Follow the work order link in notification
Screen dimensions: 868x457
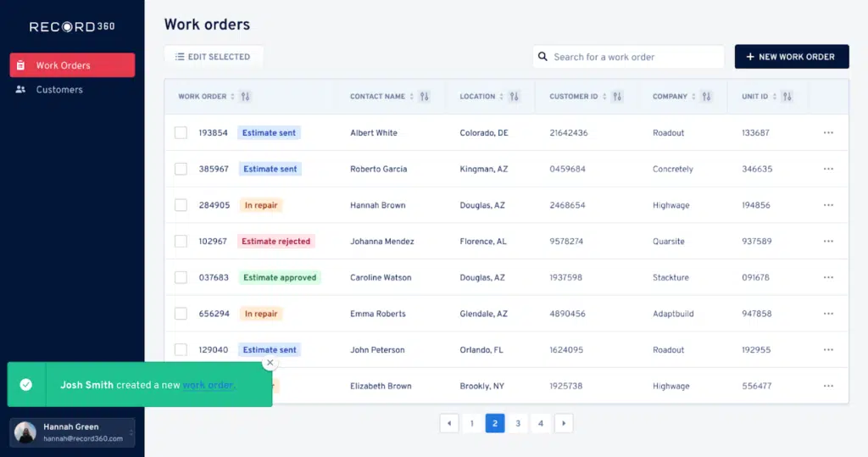click(x=209, y=385)
